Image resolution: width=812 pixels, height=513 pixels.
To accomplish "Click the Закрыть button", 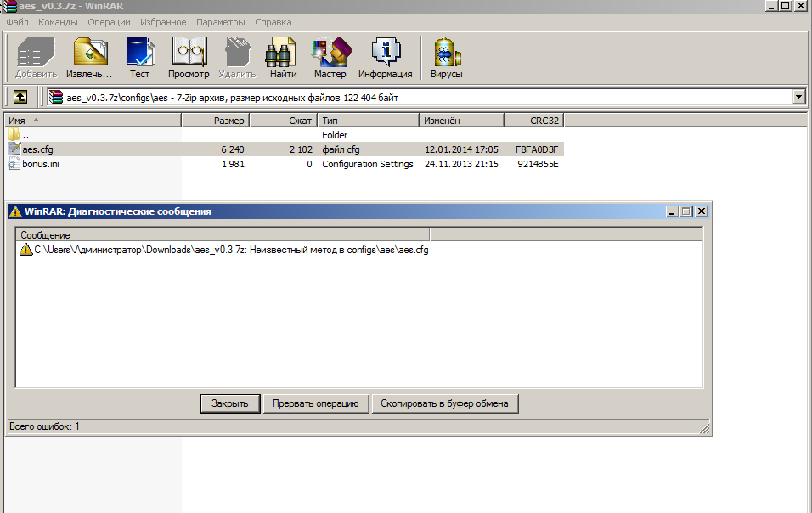I will click(230, 403).
